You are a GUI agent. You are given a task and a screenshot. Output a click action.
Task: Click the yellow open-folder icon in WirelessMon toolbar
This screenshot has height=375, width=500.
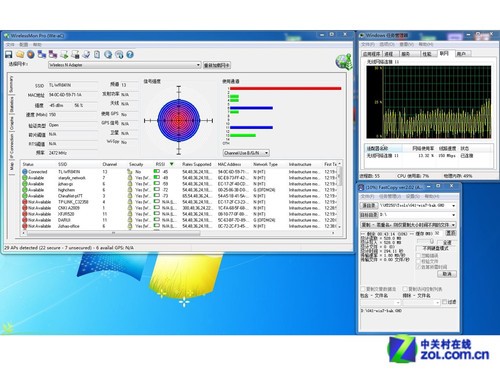tap(20, 54)
